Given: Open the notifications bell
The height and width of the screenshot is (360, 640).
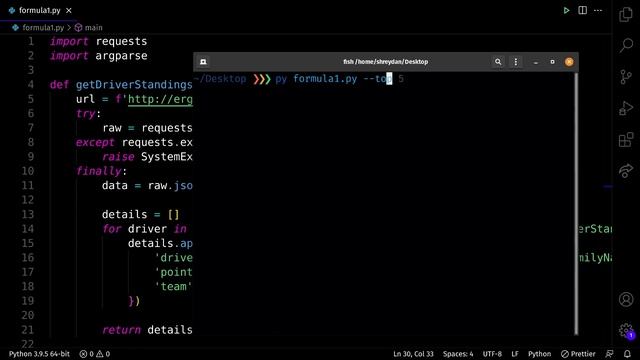Looking at the screenshot, I should (x=627, y=354).
